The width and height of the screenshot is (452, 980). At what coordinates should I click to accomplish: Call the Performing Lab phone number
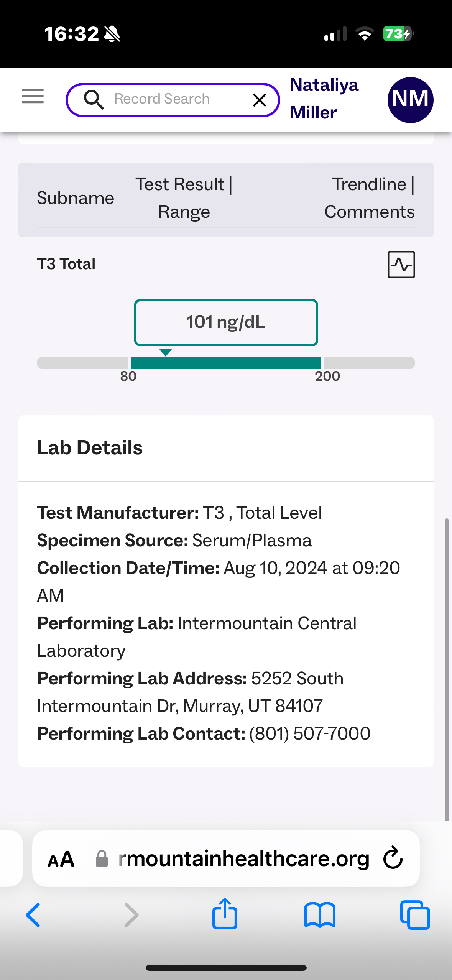pyautogui.click(x=310, y=734)
